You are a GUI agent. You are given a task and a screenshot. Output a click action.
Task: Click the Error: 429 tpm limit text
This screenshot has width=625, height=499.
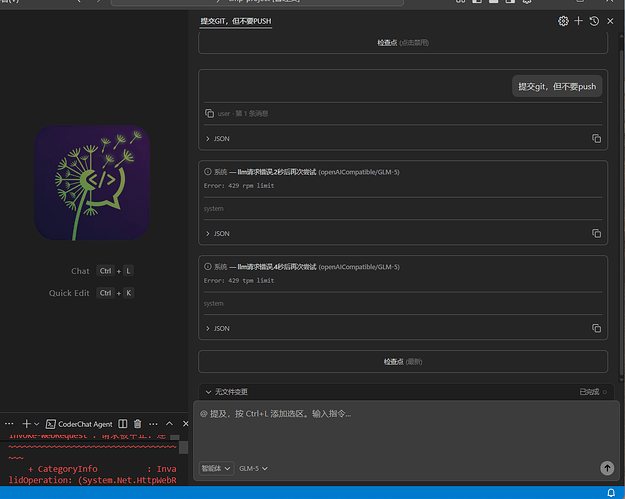click(x=239, y=281)
